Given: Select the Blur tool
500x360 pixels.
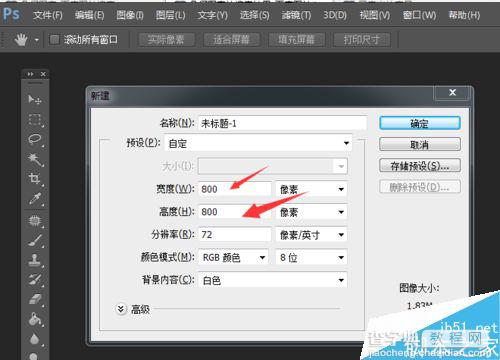Looking at the screenshot, I should click(x=35, y=339).
